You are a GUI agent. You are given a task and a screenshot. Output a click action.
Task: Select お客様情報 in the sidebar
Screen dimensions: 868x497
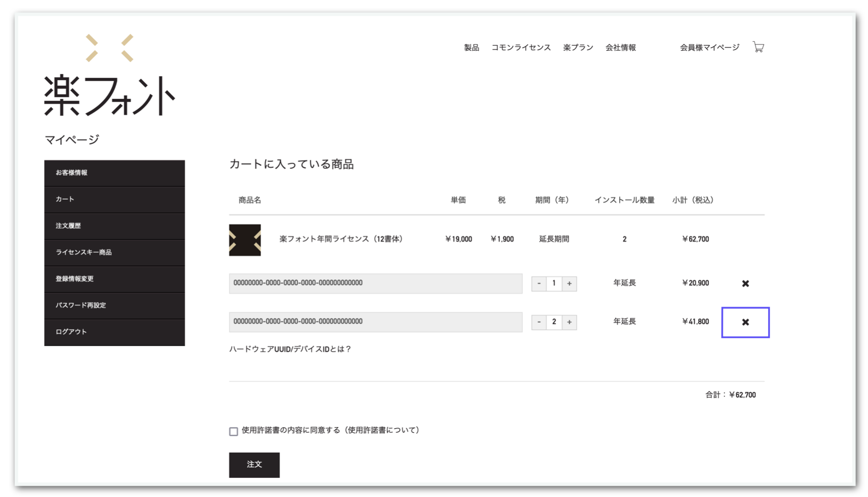(114, 173)
